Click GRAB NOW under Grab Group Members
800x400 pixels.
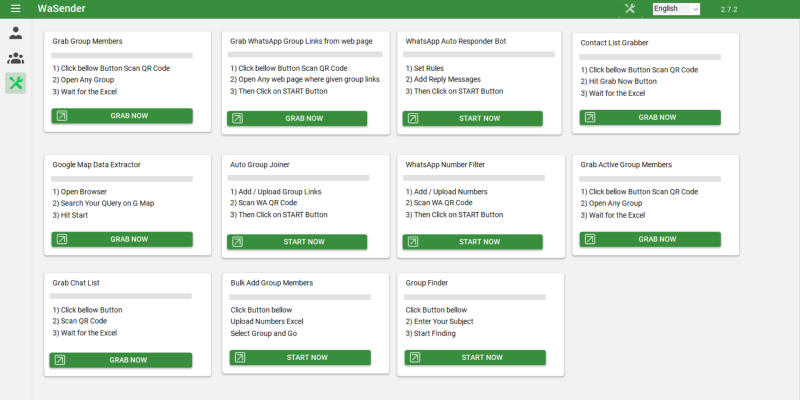122,116
